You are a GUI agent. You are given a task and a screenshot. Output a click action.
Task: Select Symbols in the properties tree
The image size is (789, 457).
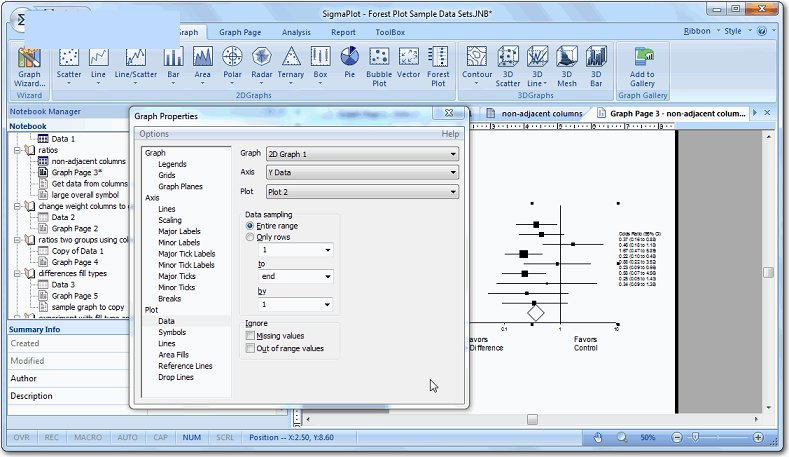(172, 332)
